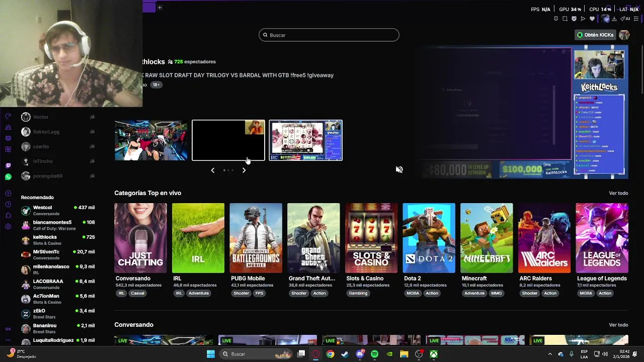Open sidebar Settings gear icon

tap(8, 226)
